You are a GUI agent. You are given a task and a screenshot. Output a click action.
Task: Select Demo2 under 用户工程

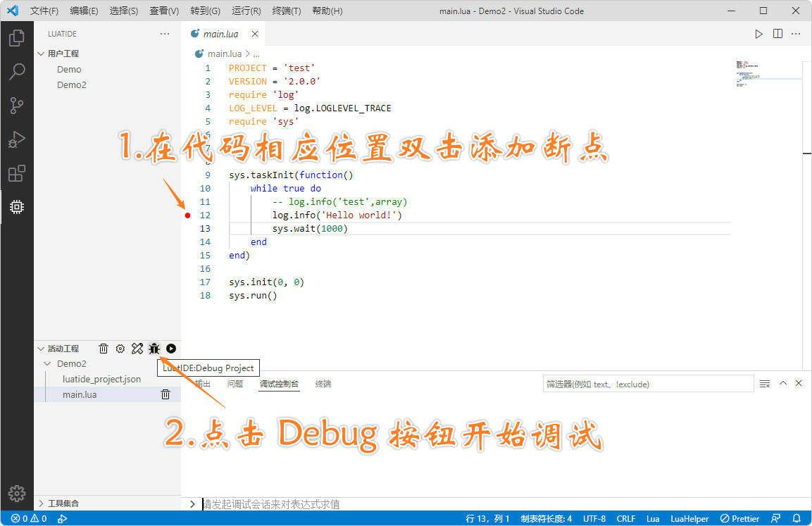pos(71,85)
